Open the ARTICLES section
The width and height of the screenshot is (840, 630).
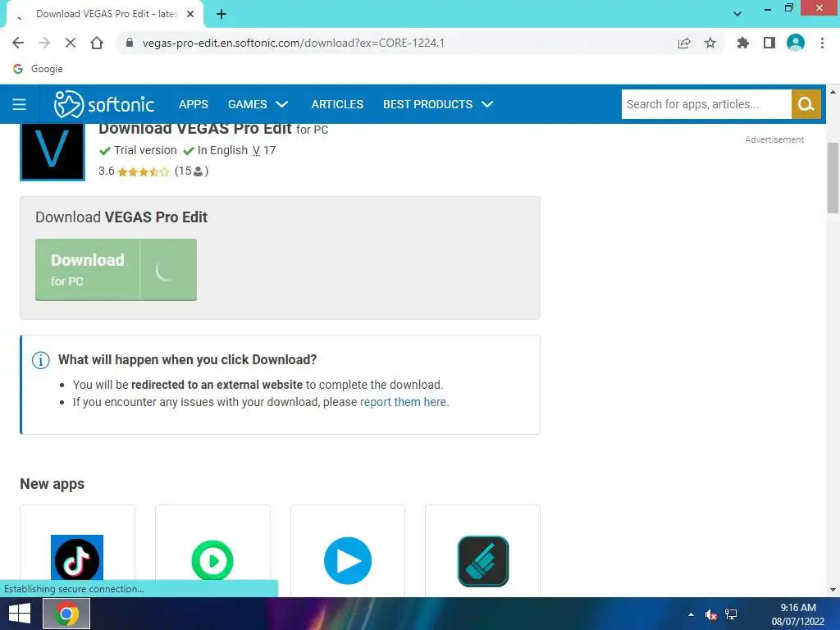coord(337,104)
